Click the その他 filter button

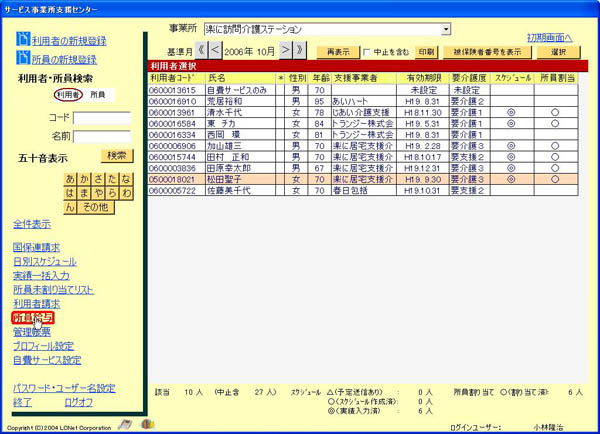coord(96,207)
